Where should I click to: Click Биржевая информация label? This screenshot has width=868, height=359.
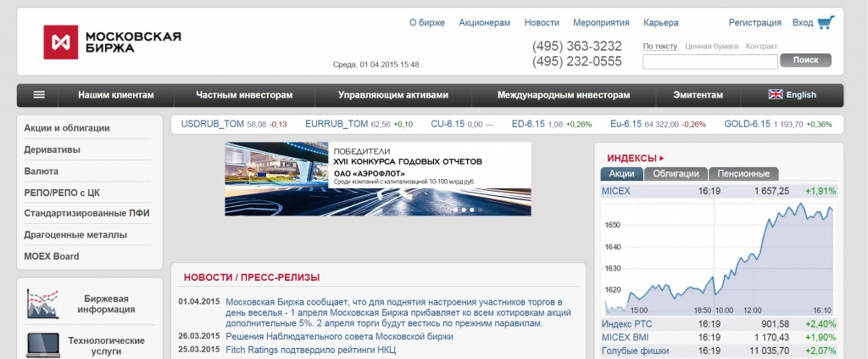[106, 304]
